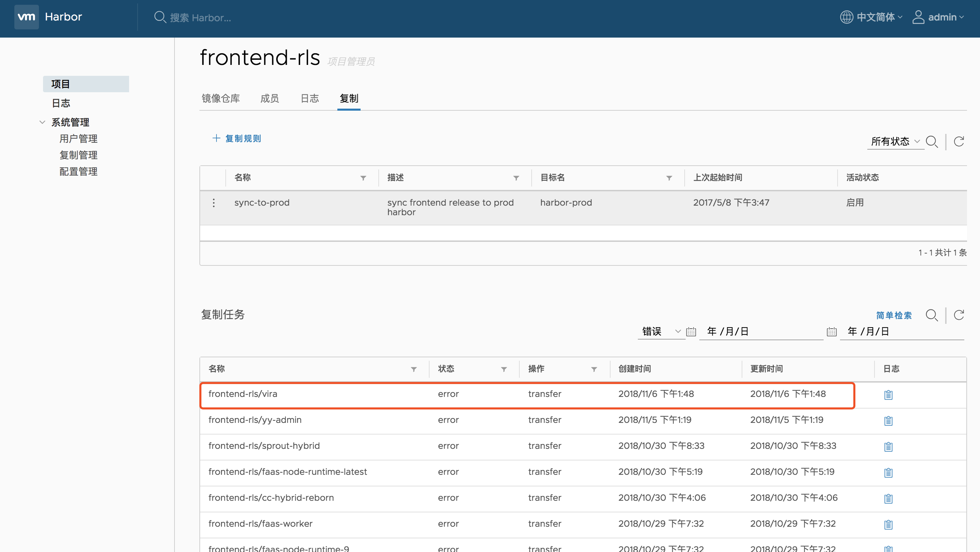
Task: Open action menu for sync-to-prod rule
Action: pyautogui.click(x=213, y=203)
